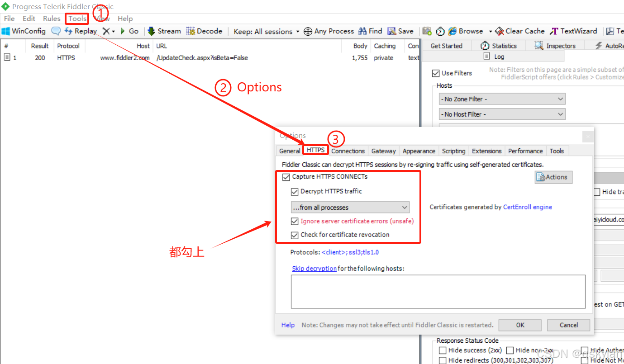Switch to the HTTPS options tab
624x364 pixels.
click(x=315, y=150)
